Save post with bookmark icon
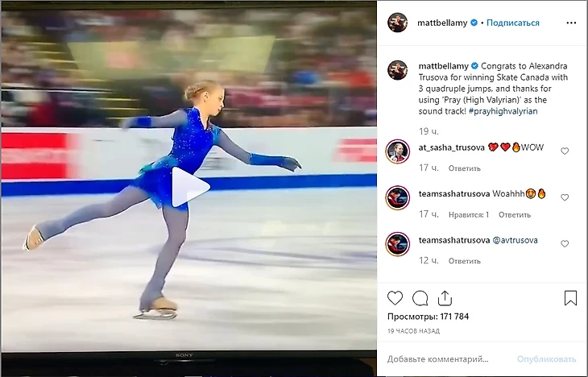The height and width of the screenshot is (377, 588). [x=570, y=298]
